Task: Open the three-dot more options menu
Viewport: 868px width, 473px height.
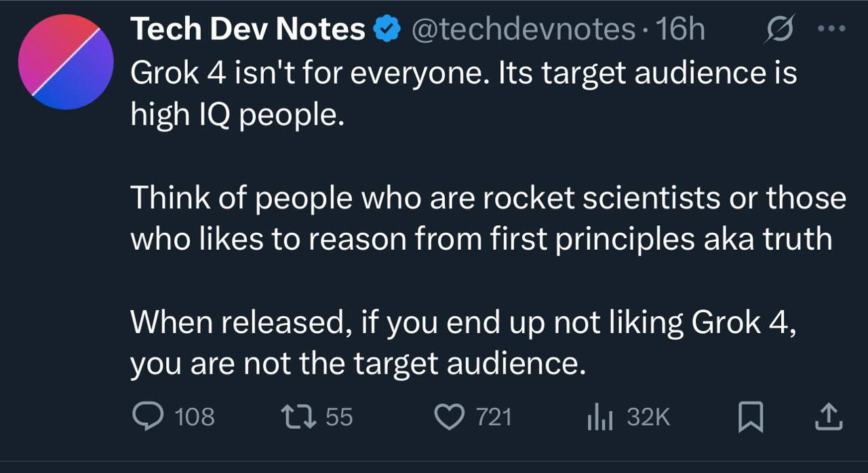Action: [x=832, y=29]
